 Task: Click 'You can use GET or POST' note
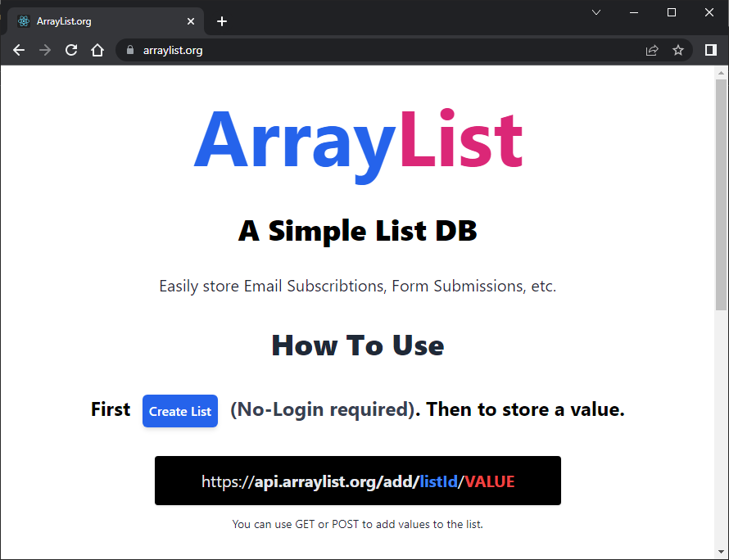point(357,524)
